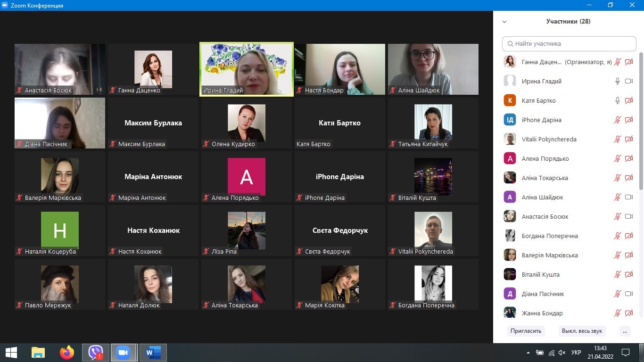Click Катя Бартко's microphone icon in participants list

[617, 100]
